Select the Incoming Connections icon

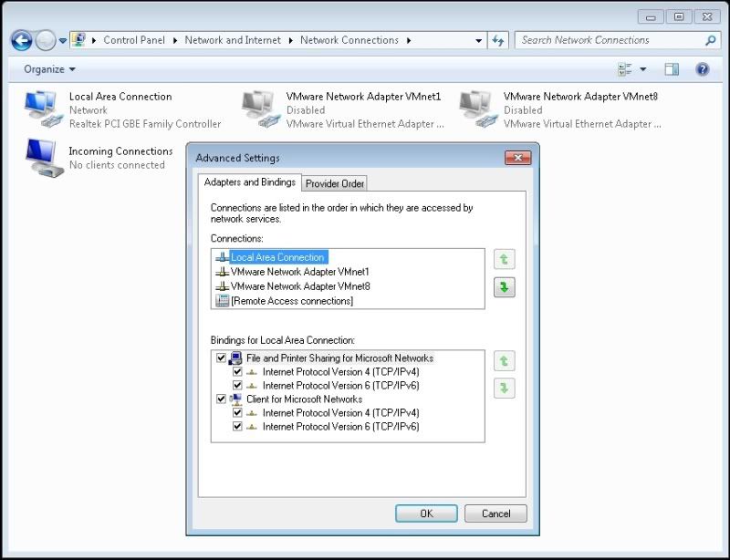click(x=44, y=158)
